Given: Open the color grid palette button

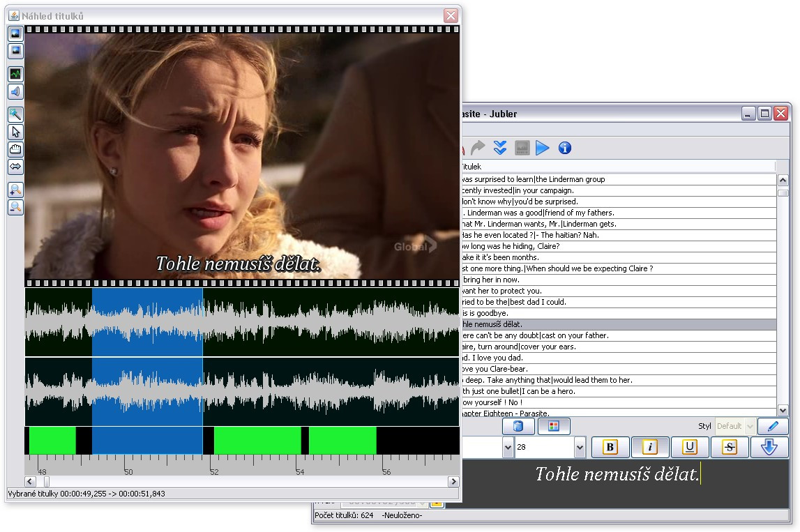Looking at the screenshot, I should (554, 426).
